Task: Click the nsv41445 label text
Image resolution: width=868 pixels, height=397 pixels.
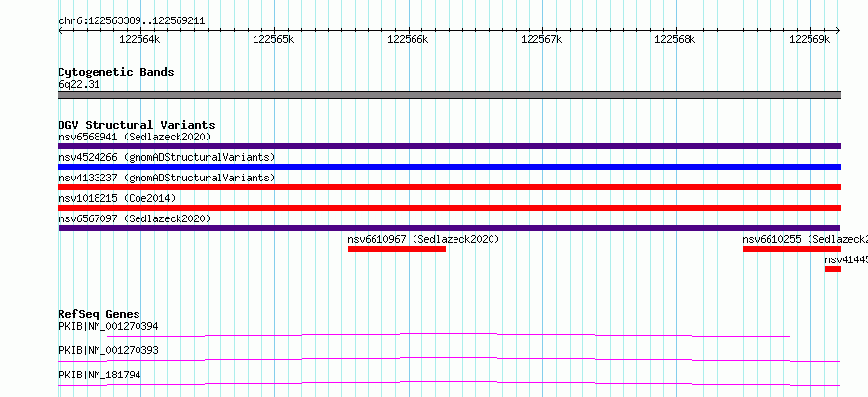Action: (x=846, y=259)
